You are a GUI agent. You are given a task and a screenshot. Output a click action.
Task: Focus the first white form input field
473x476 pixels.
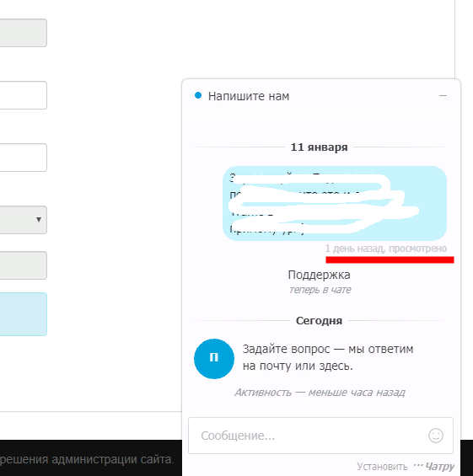coord(23,95)
